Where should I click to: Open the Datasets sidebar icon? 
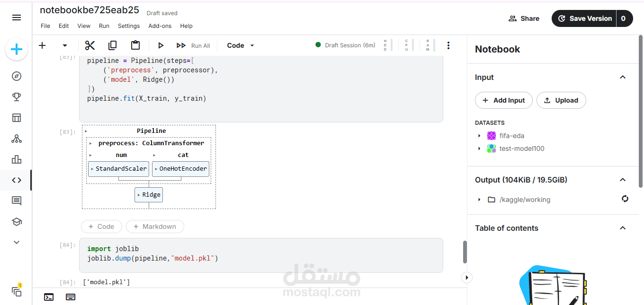point(17,118)
